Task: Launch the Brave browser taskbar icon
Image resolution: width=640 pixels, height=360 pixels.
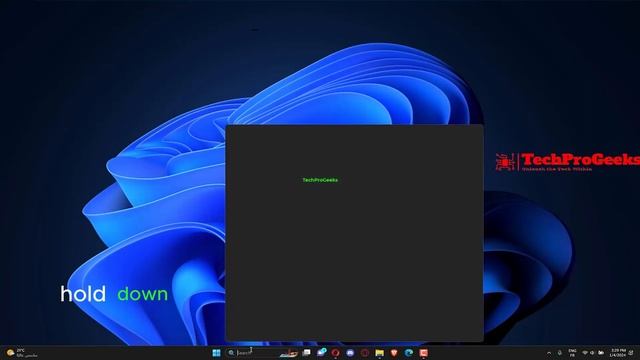Action: tap(394, 353)
